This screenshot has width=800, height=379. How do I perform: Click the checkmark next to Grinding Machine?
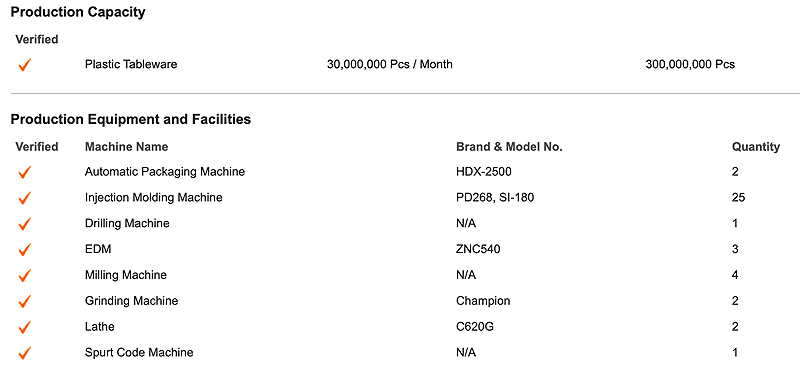(x=24, y=301)
